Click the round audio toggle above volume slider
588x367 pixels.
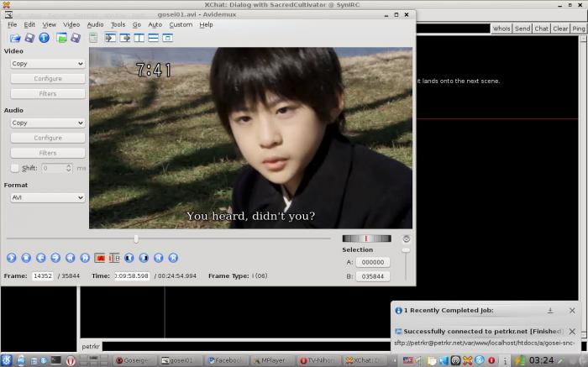coord(406,239)
